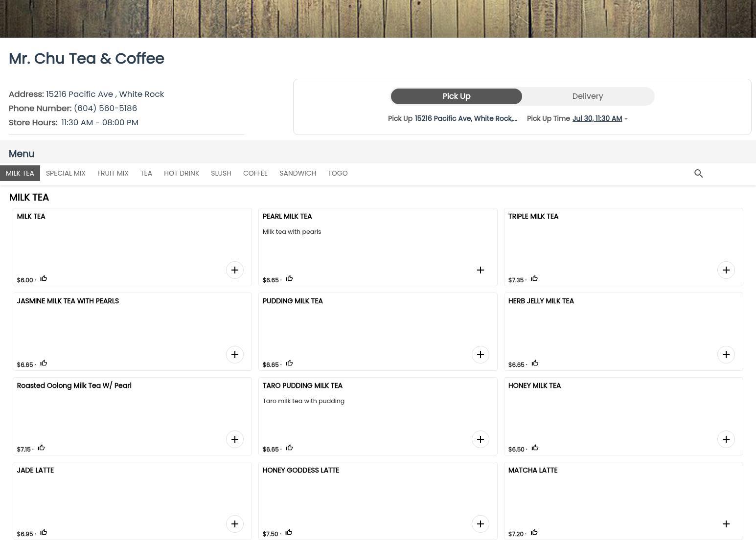The width and height of the screenshot is (756, 543).
Task: Click the store phone number
Action: click(105, 108)
